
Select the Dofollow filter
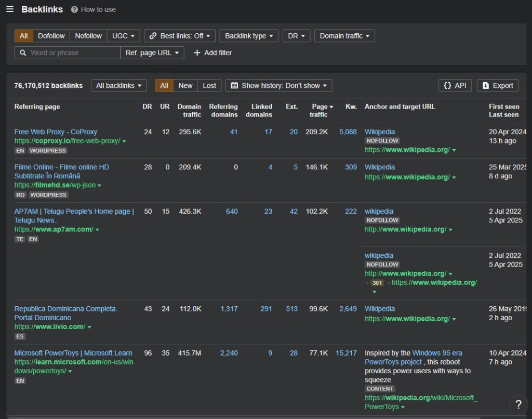point(51,36)
